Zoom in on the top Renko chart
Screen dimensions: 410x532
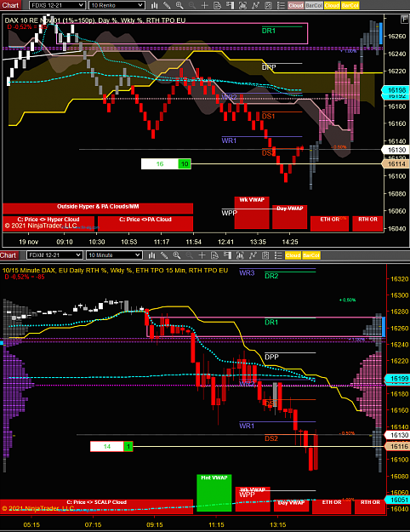tap(179, 5)
